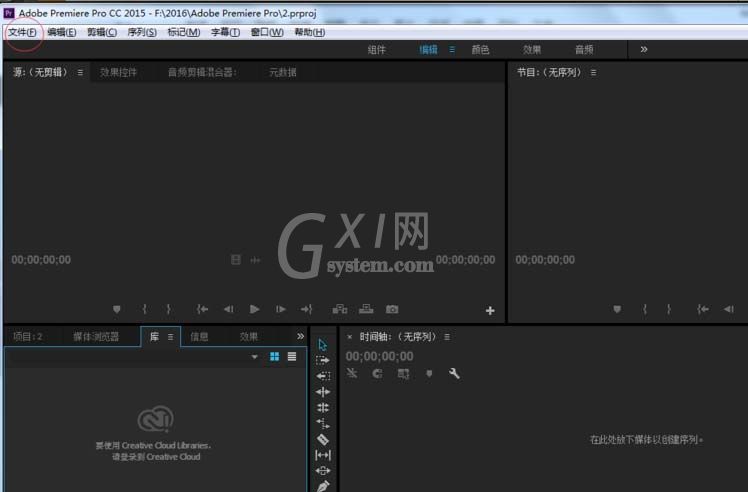
Task: Switch to the 效果 panel tab
Action: click(x=249, y=337)
